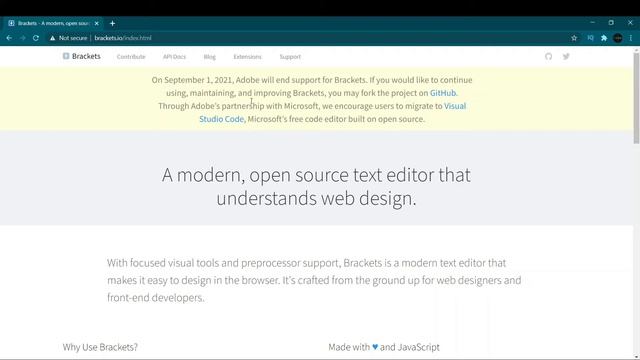Click the 'Why Use Brackets?' heading
This screenshot has height=360, width=640.
(100, 347)
